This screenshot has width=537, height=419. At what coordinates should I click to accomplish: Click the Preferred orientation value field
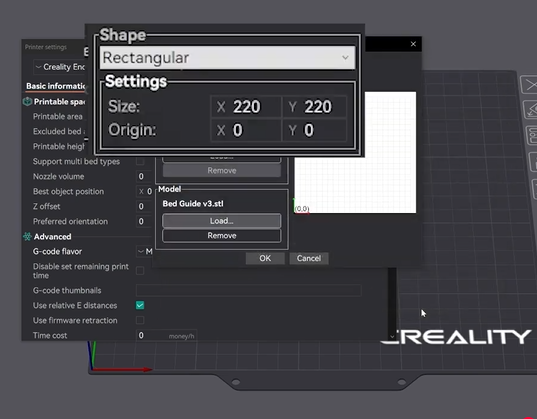143,221
